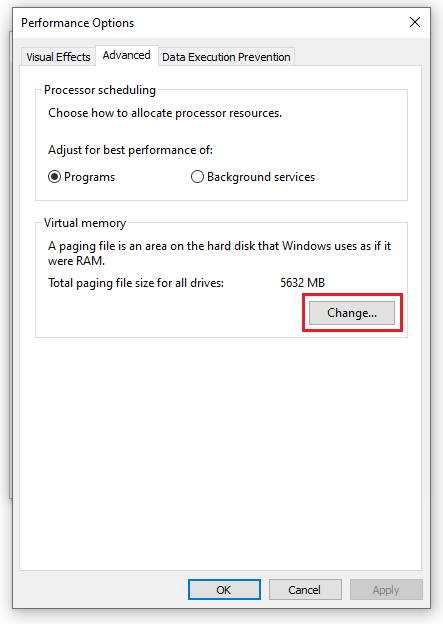The width and height of the screenshot is (443, 624).
Task: Click the Choose how to allocate processor text
Action: 165,113
